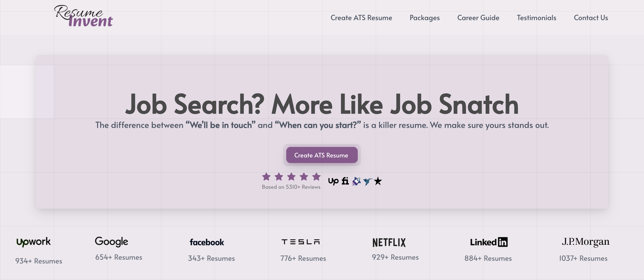Click the Upwork company logo

tap(34, 242)
